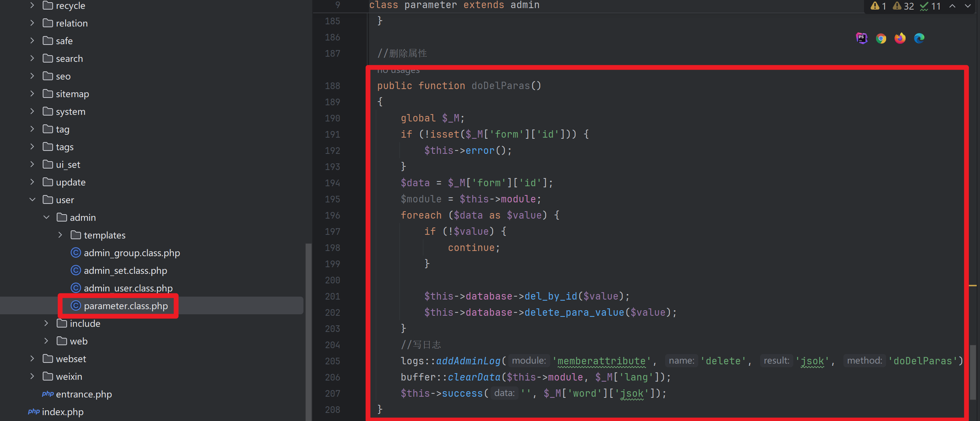Expand the sitemap folder
This screenshot has height=421, width=980.
pyautogui.click(x=32, y=94)
